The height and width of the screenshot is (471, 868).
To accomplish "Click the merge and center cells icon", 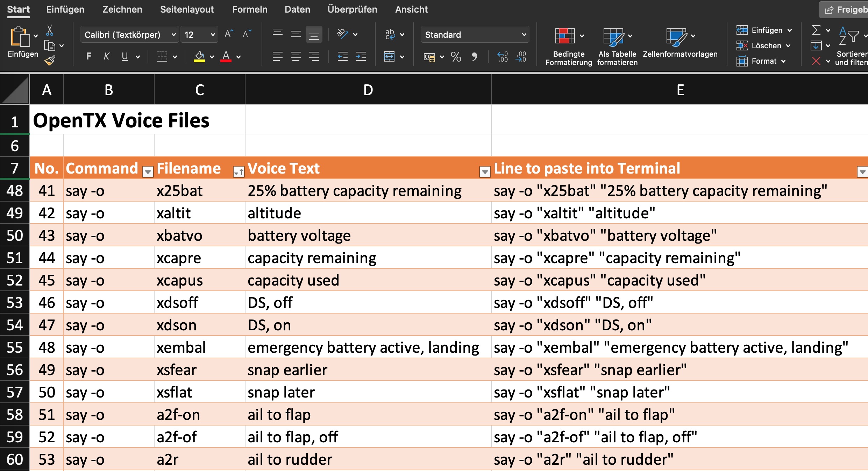I will [x=389, y=56].
